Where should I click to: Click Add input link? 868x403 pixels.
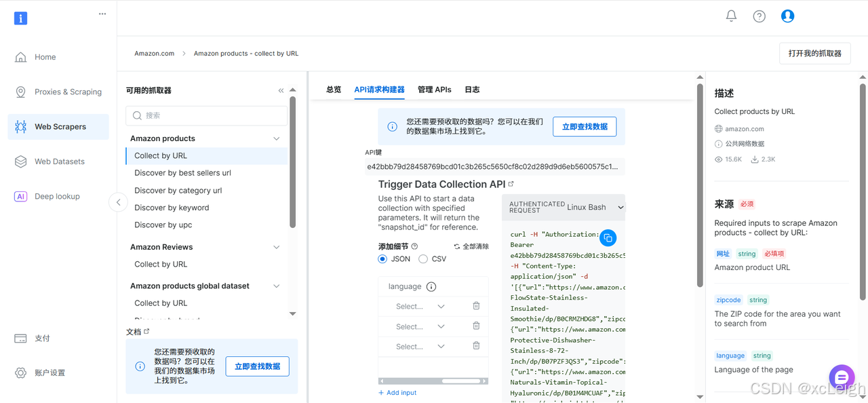click(397, 393)
